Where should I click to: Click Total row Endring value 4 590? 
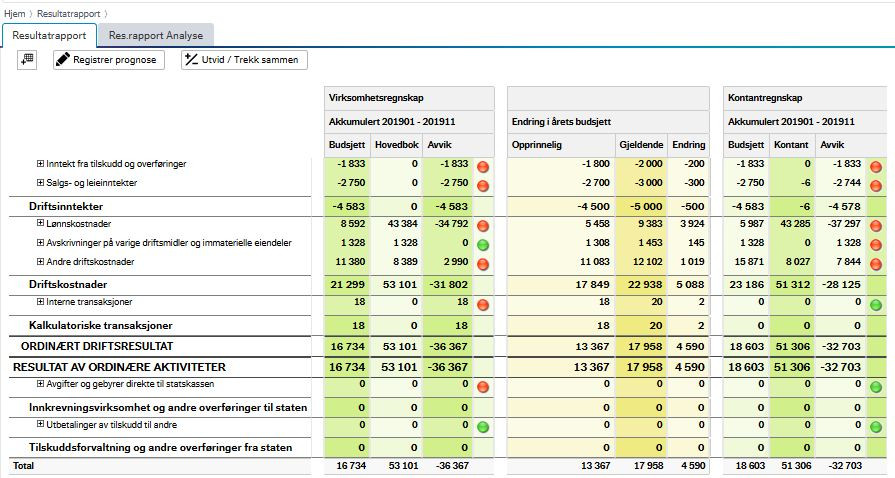[693, 465]
